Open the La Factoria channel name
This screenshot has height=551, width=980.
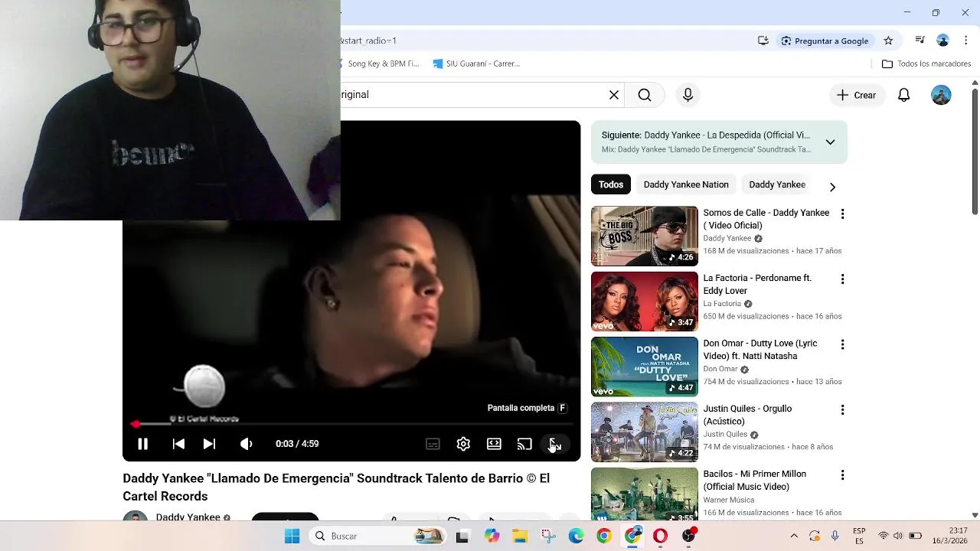[722, 304]
